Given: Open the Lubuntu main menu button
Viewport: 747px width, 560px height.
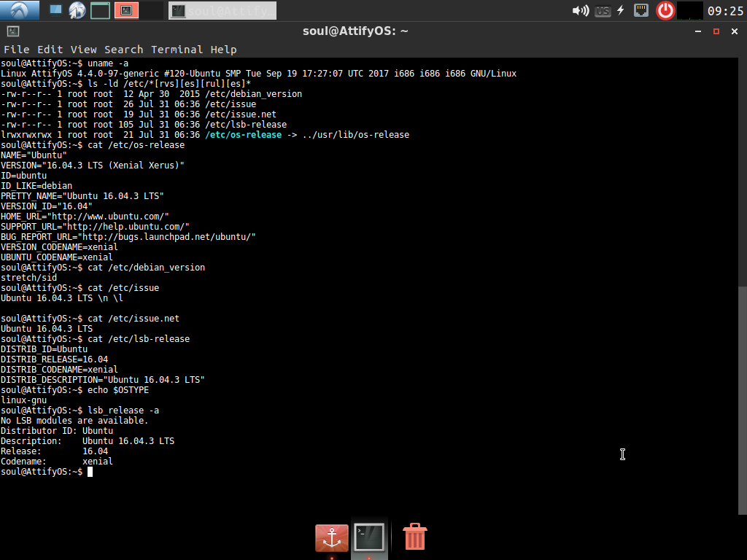Looking at the screenshot, I should click(20, 10).
